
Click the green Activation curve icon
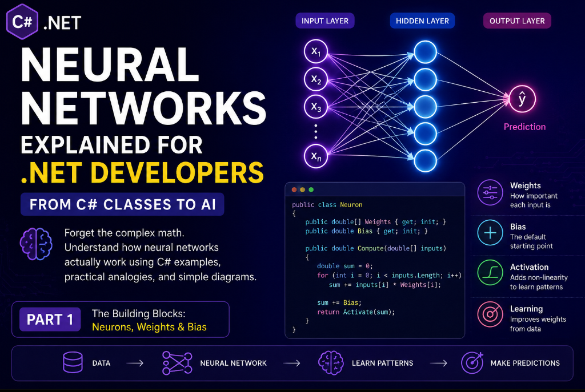point(490,272)
